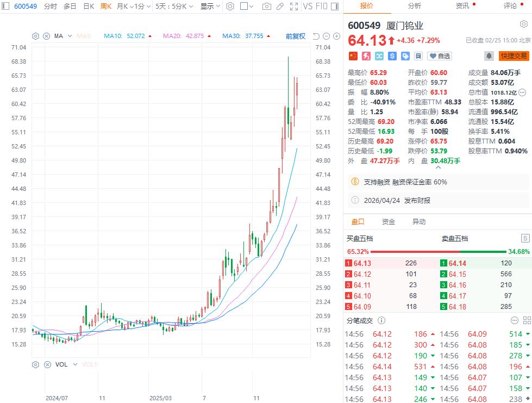Add stock to 自选 watchlist
Screen dimensions: 532x403
click(440, 56)
